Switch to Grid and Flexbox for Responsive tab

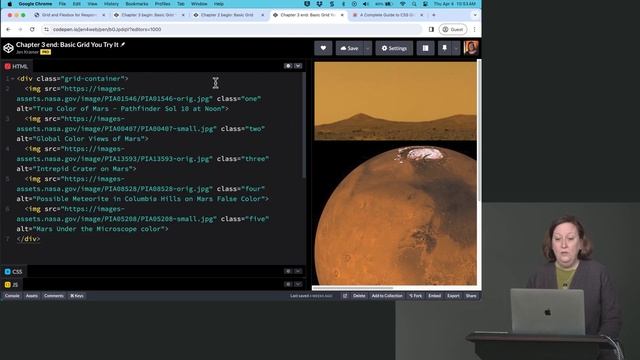tap(70, 15)
